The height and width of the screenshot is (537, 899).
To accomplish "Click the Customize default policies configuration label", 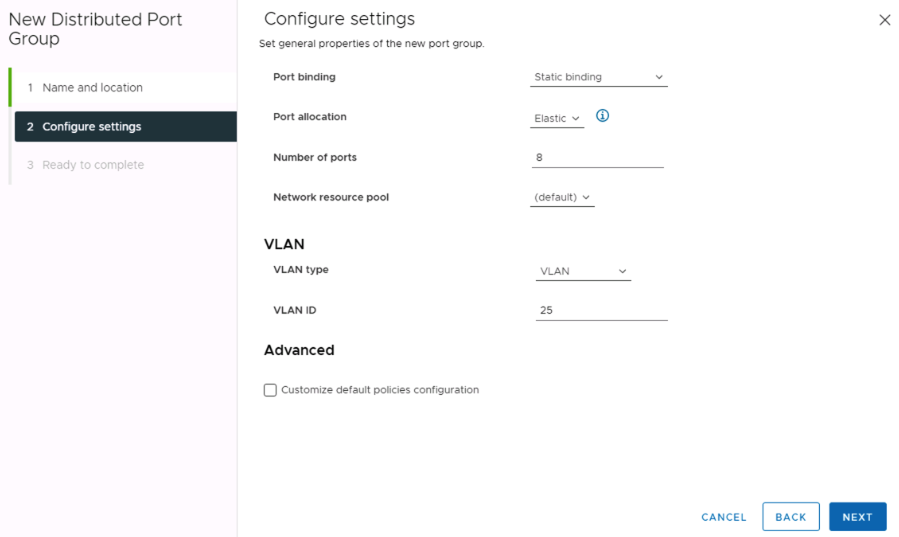I will 380,390.
